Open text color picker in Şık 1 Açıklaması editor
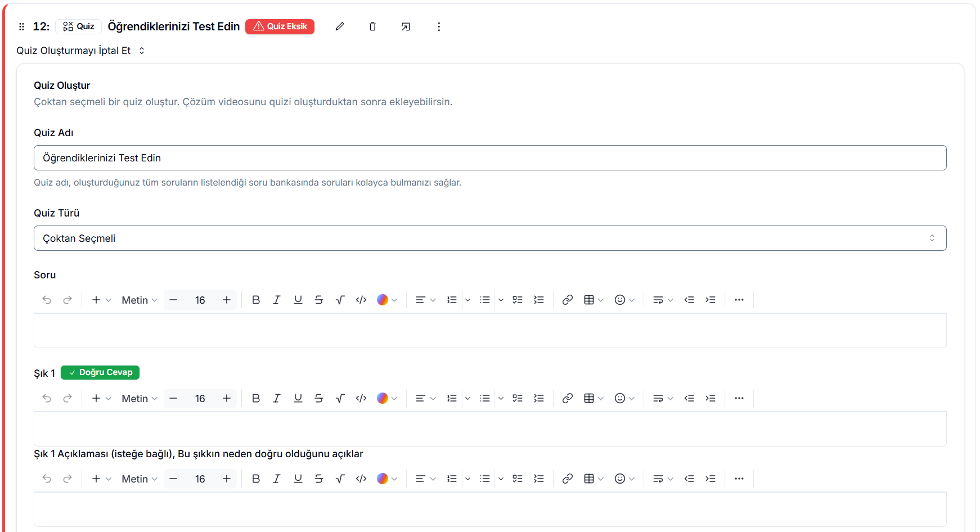Screen dimensions: 980x532 click(x=387, y=479)
